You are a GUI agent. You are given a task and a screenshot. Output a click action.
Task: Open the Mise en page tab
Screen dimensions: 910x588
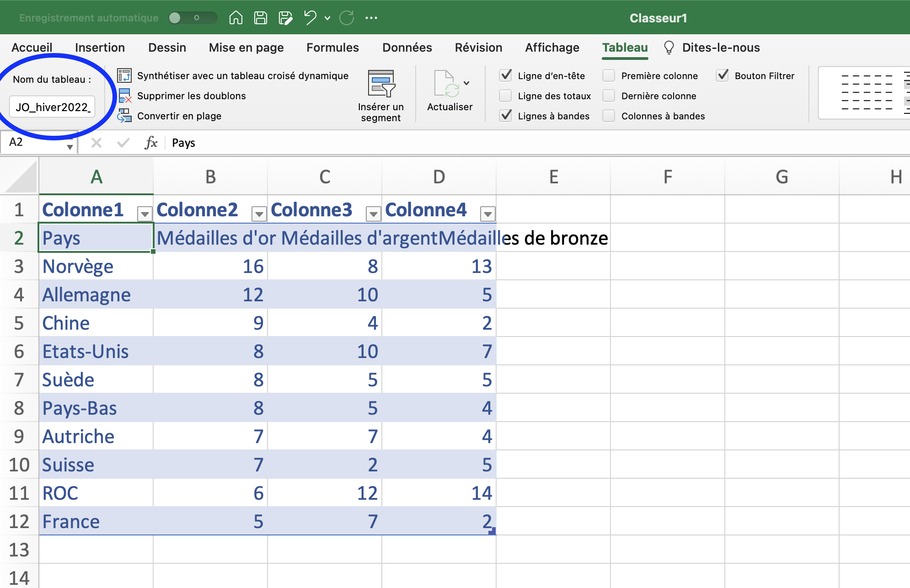(246, 48)
